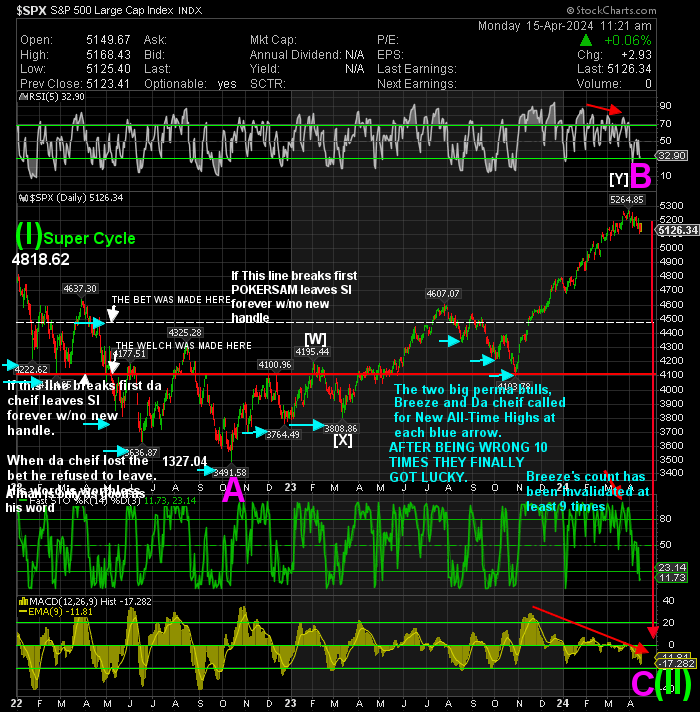Select the magenta B wave label
The image size is (700, 712).
[641, 176]
